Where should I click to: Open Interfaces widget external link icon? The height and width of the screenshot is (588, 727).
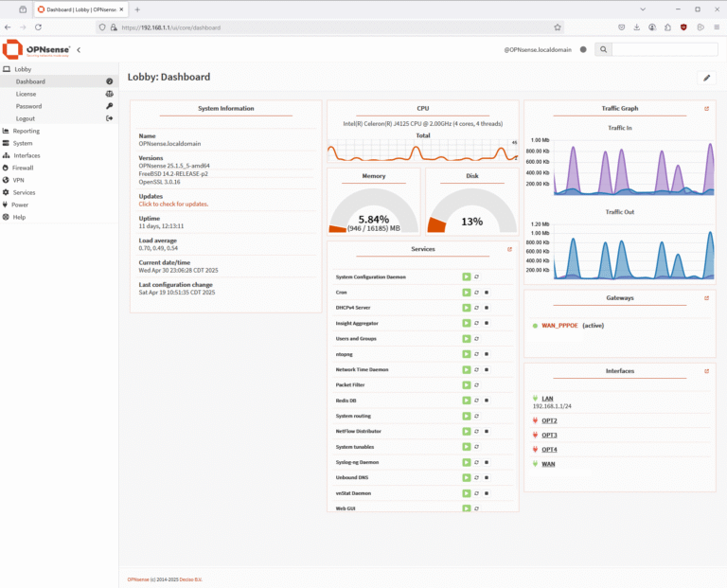(706, 371)
